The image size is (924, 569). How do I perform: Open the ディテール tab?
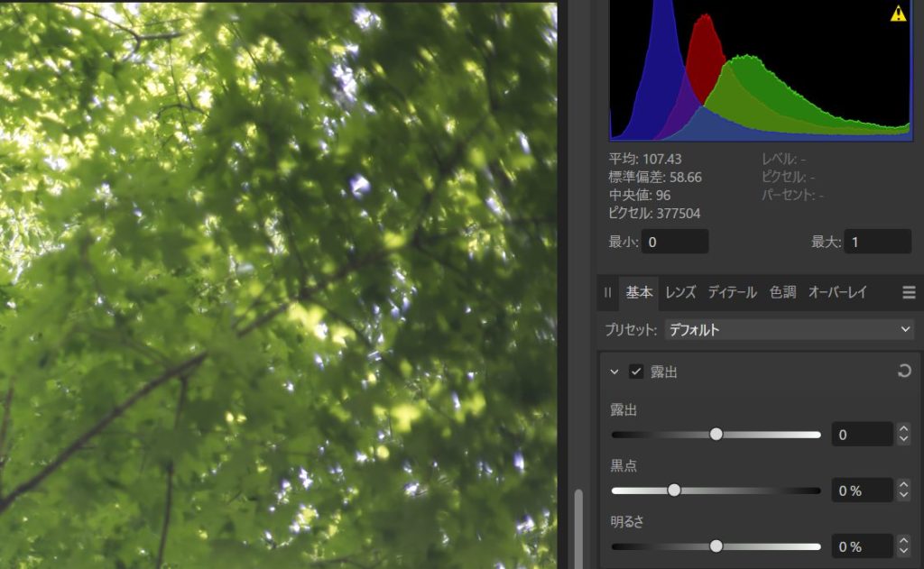[733, 292]
